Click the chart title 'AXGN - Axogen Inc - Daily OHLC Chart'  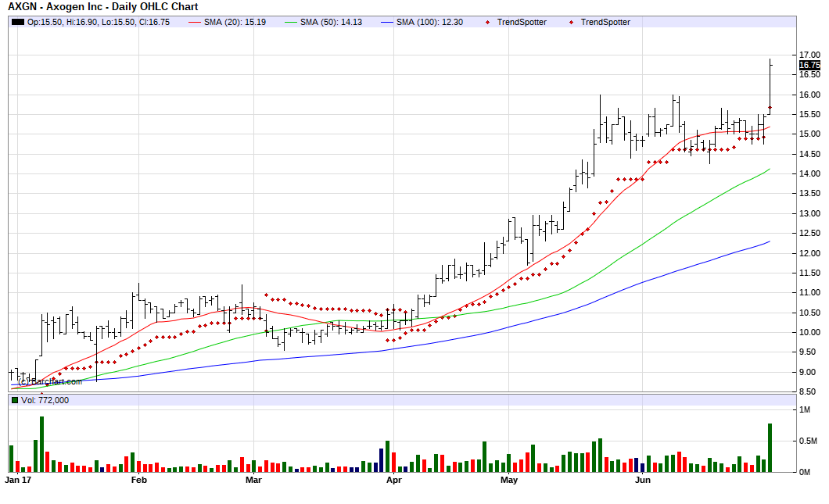point(103,7)
